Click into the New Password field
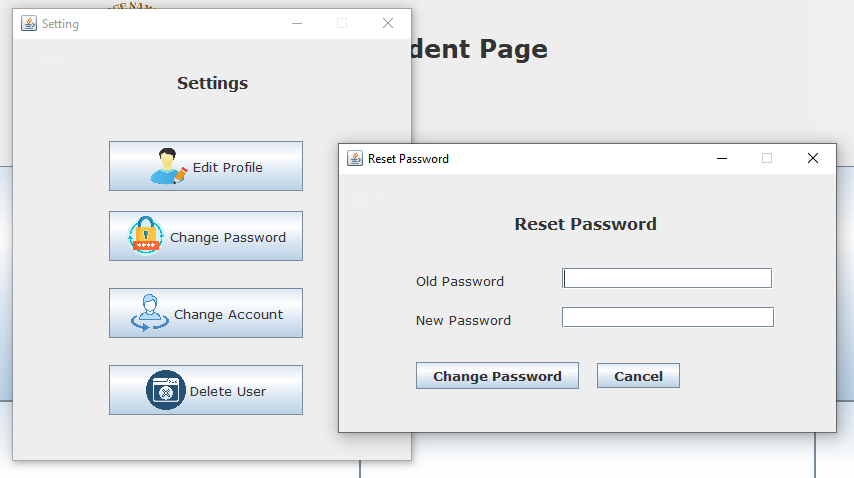This screenshot has width=854, height=478. pos(668,317)
